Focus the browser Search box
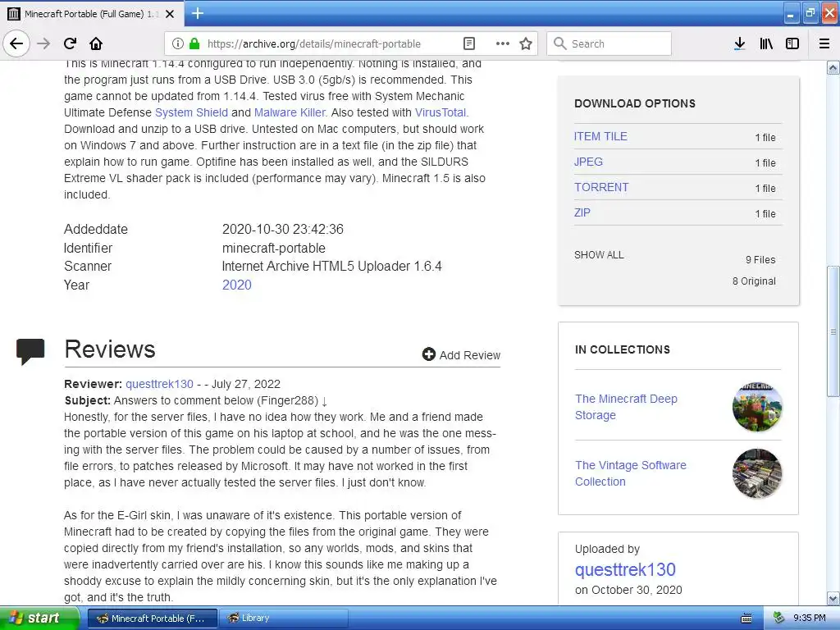The width and height of the screenshot is (840, 630). [609, 43]
